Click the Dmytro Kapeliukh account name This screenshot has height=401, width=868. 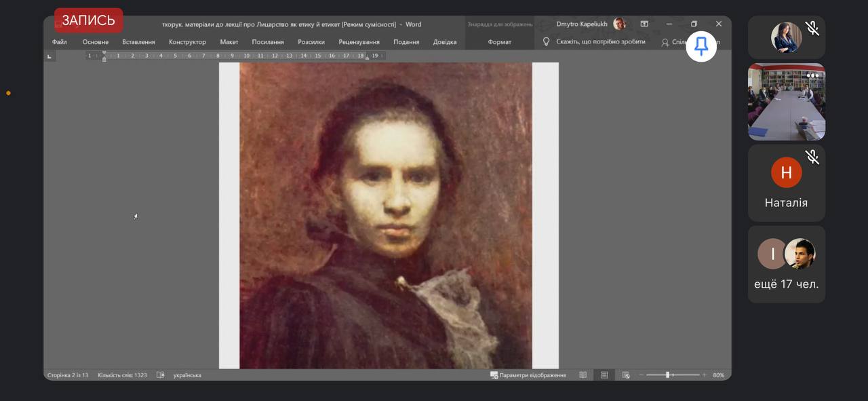point(583,24)
